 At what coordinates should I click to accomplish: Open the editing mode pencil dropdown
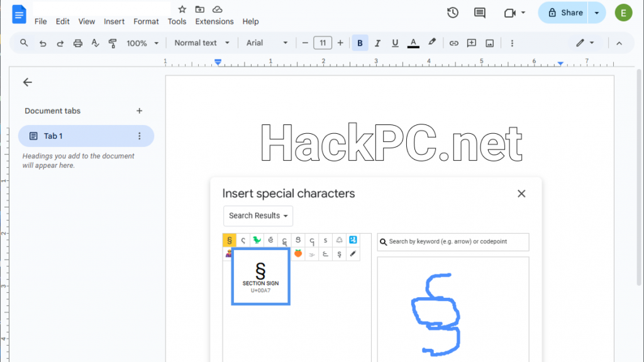point(585,43)
